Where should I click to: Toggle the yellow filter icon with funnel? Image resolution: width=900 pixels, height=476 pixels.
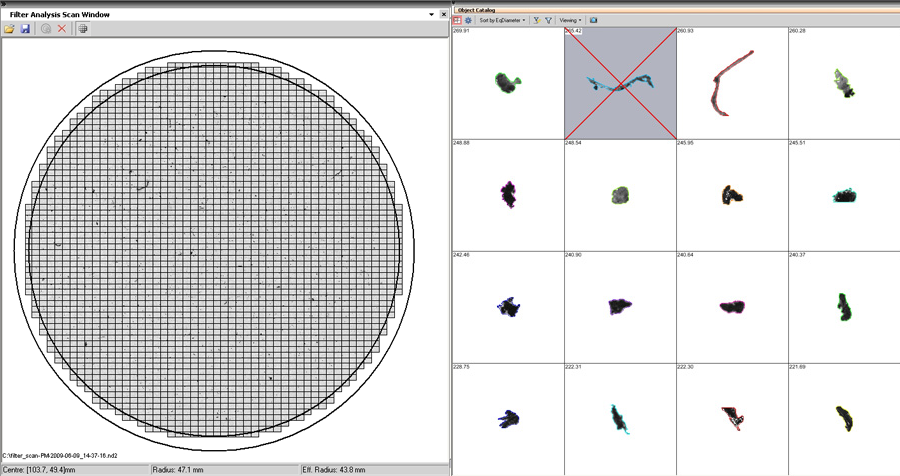(x=536, y=20)
